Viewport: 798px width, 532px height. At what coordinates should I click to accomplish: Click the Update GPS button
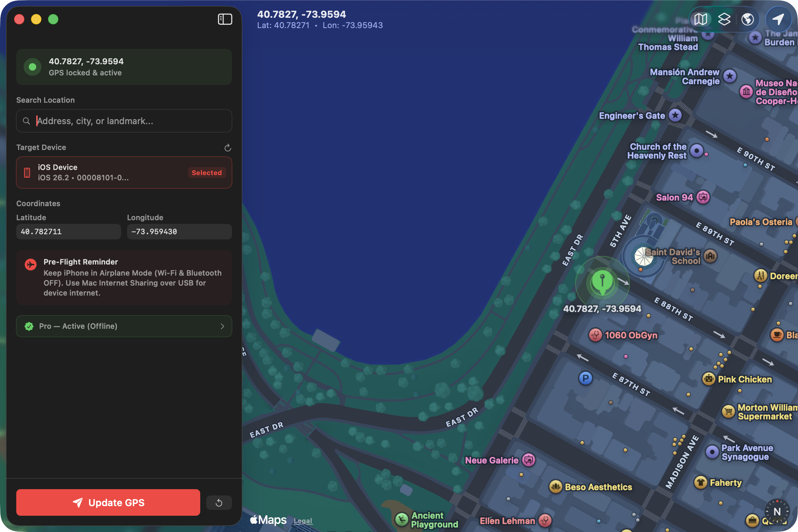tap(108, 502)
